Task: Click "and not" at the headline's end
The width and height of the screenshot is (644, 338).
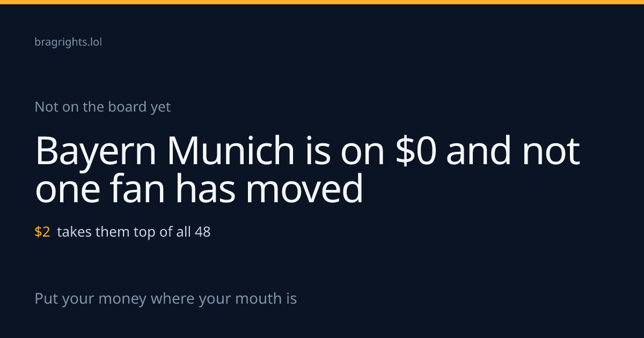Action: (514, 151)
